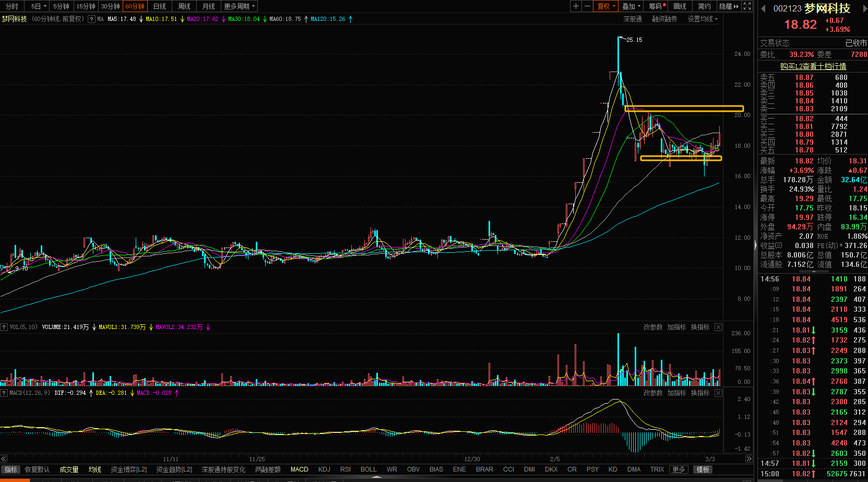Screen dimensions: 868x482
Task: Click the 购买L2查看十档行情 link
Action: [x=813, y=66]
